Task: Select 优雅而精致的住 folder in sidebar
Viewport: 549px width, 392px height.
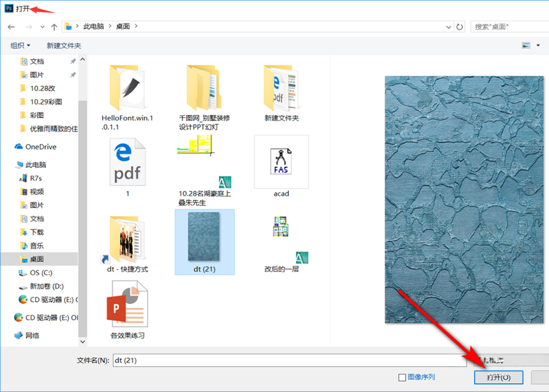Action: (x=54, y=129)
